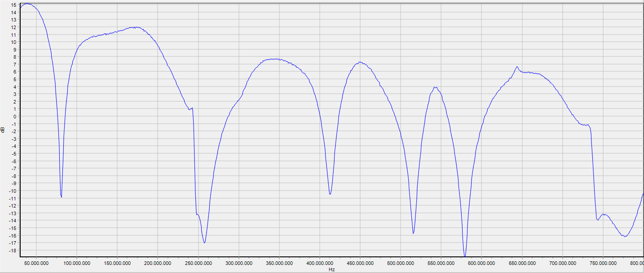
Task: Click the -13 dB y-axis value
Action: pyautogui.click(x=13, y=213)
